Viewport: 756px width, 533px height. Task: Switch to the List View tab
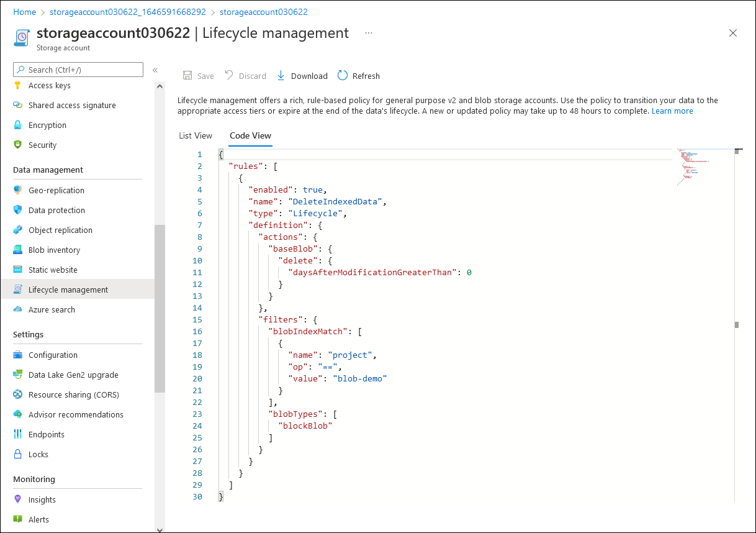pos(196,135)
